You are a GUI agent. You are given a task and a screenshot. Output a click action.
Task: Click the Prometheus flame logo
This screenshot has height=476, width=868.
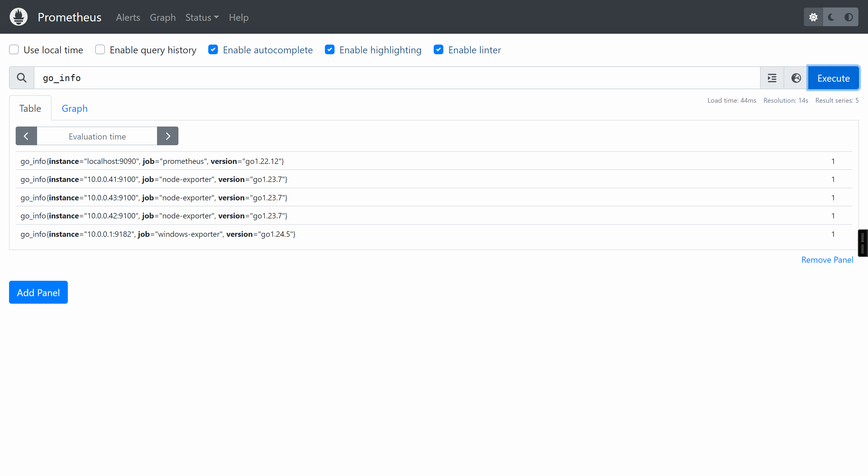(18, 17)
